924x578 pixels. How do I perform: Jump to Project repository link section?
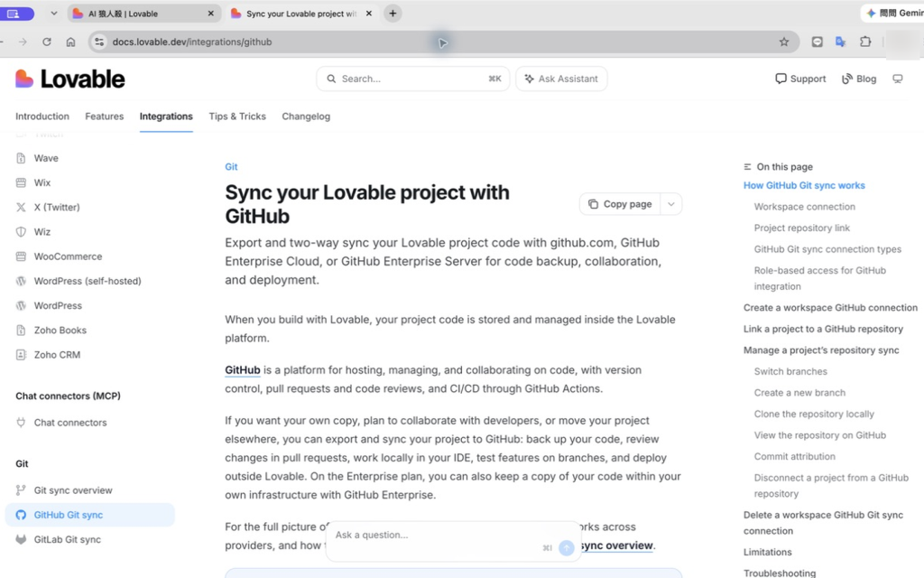[801, 228]
